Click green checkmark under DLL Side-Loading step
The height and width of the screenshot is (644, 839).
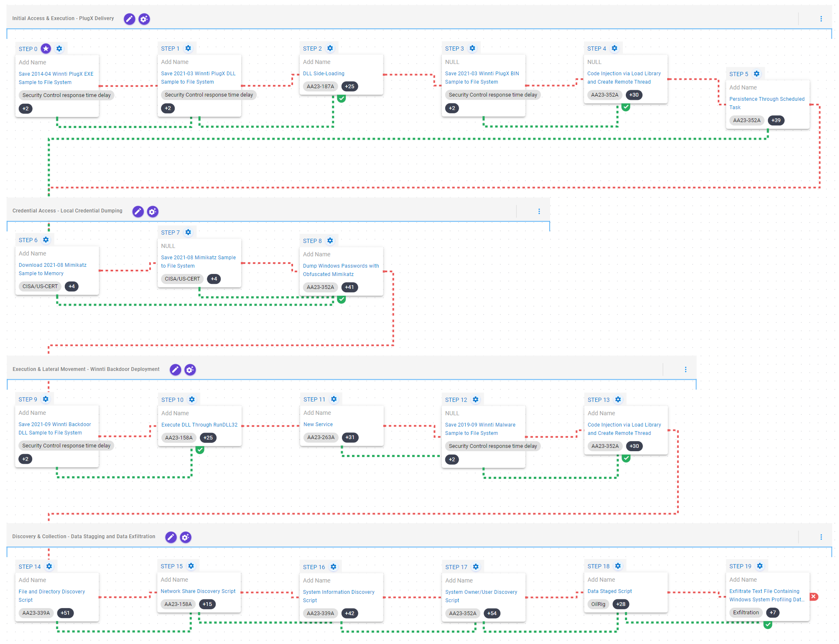point(342,99)
